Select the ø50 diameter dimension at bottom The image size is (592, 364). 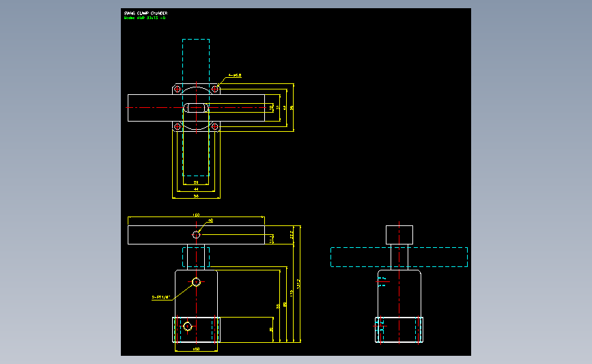[x=197, y=349]
